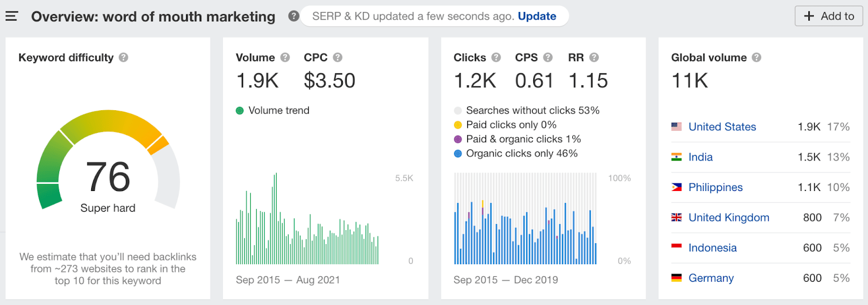The image size is (868, 305).
Task: Click the CPS help question icon
Action: (x=548, y=58)
